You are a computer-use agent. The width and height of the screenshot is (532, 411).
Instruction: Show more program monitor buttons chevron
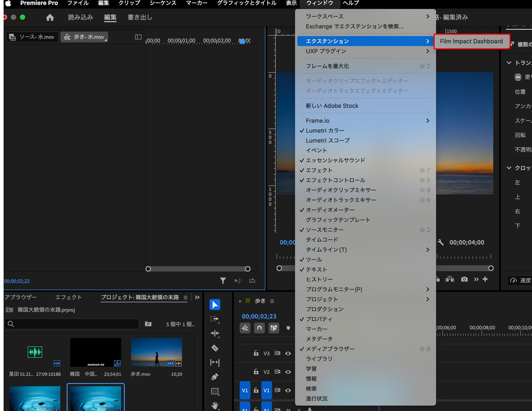476,279
